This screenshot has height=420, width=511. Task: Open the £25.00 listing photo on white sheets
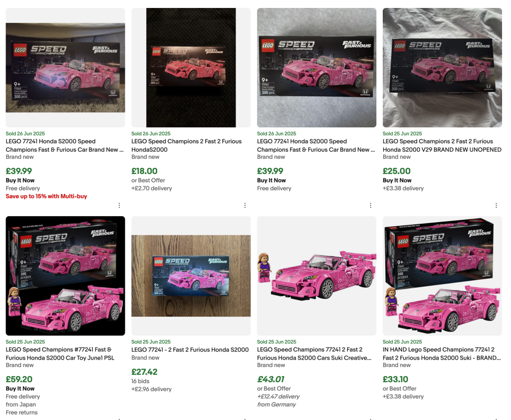coord(442,67)
